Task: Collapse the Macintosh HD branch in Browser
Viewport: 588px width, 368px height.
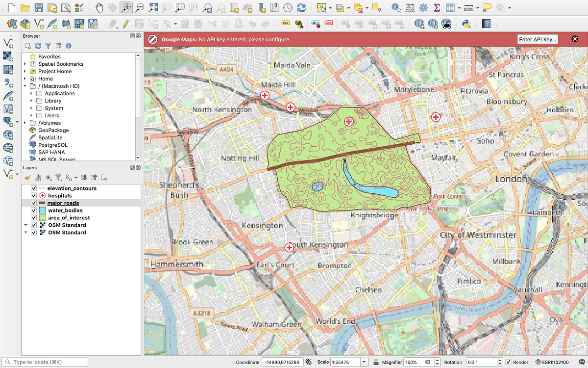Action: pos(24,86)
